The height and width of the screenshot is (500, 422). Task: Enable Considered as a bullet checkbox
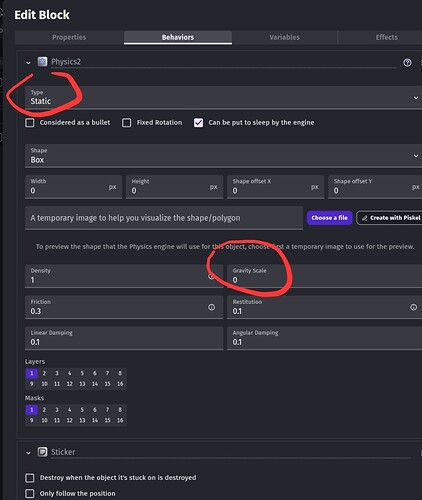30,123
